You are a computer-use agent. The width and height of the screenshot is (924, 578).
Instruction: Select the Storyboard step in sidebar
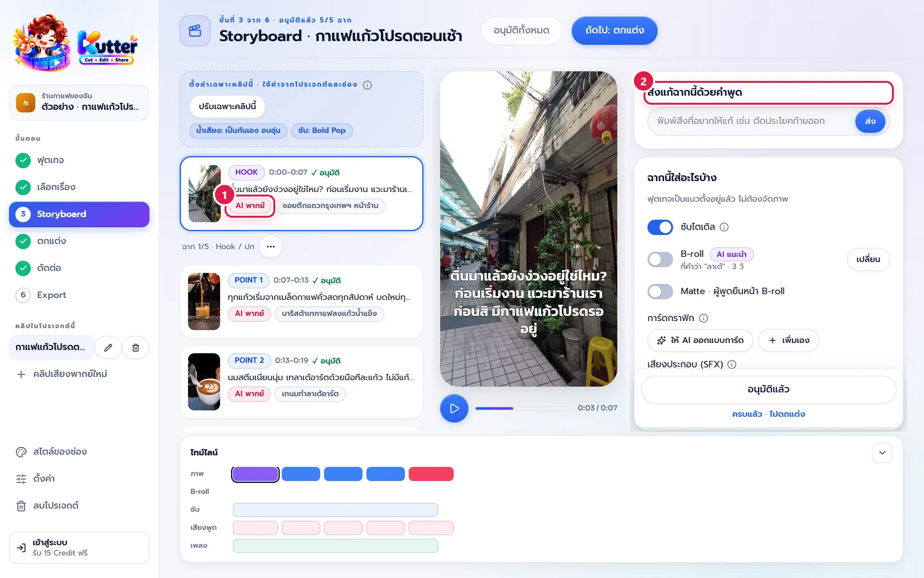pyautogui.click(x=79, y=214)
